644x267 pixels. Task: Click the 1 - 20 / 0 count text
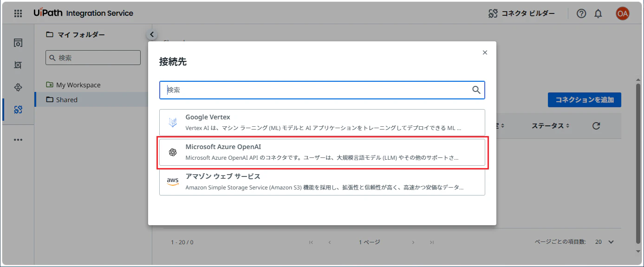pos(182,242)
